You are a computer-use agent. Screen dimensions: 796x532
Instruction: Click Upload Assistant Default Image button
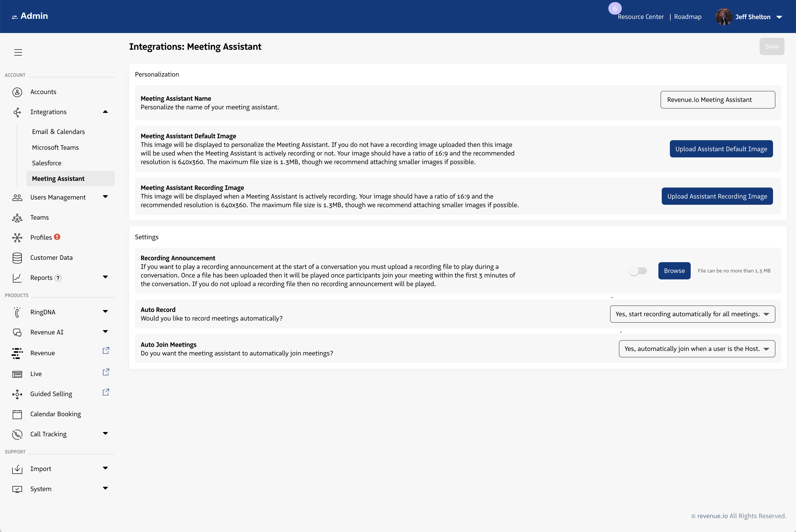(x=721, y=149)
